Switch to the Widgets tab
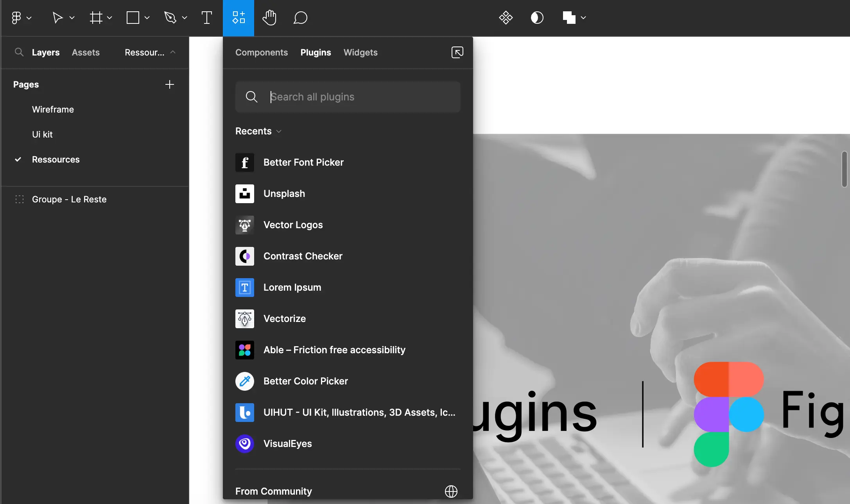Viewport: 850px width, 504px height. click(x=360, y=52)
